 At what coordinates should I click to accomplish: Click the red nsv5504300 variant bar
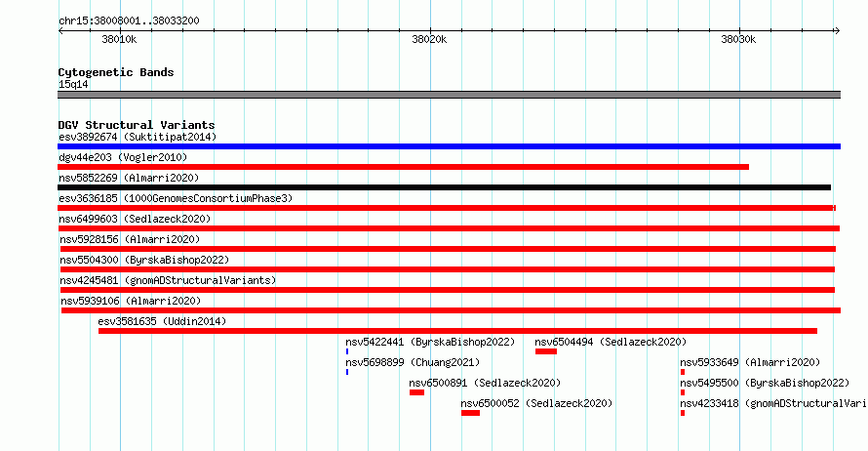[x=448, y=269]
